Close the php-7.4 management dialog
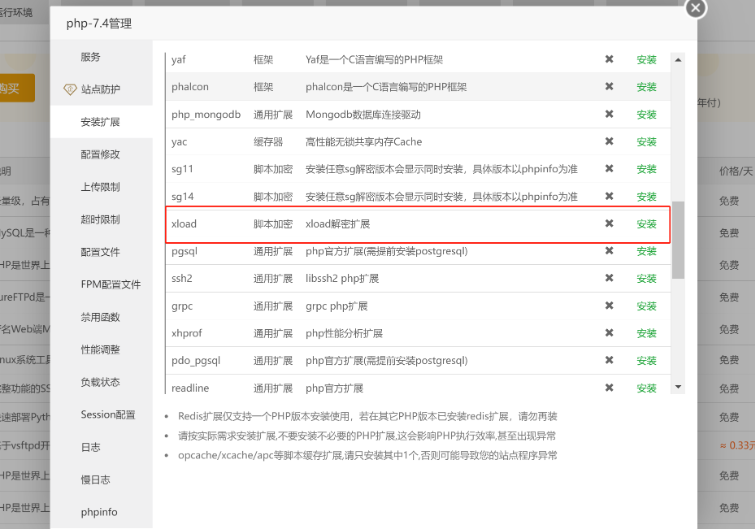Screen dimensions: 755x529 point(695,8)
